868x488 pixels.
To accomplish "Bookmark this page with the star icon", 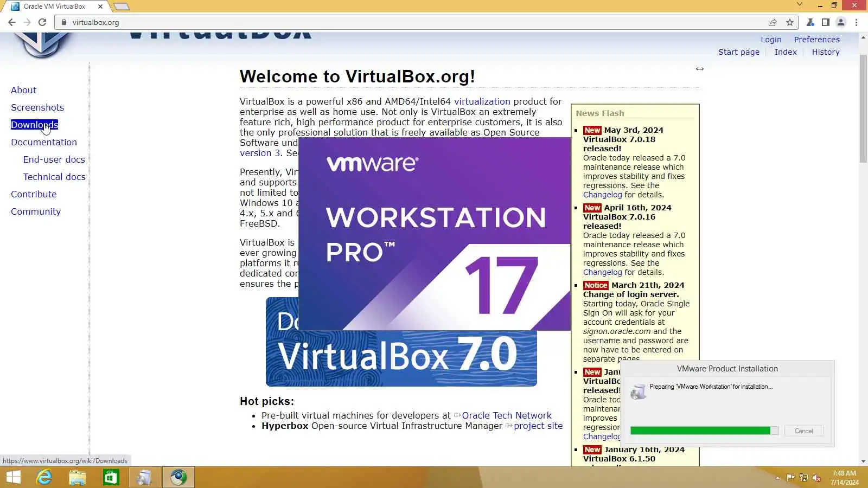I will point(790,22).
